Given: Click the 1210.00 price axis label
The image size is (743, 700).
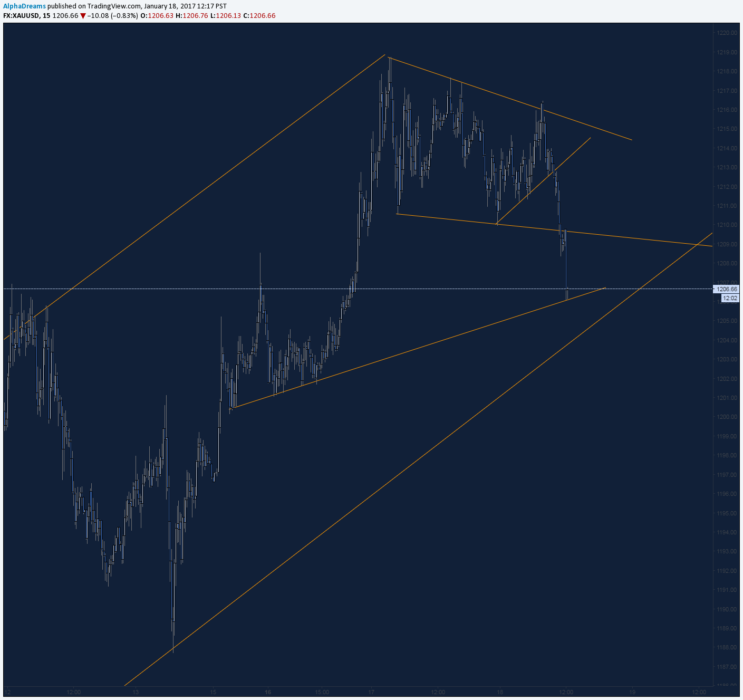Looking at the screenshot, I should point(727,225).
